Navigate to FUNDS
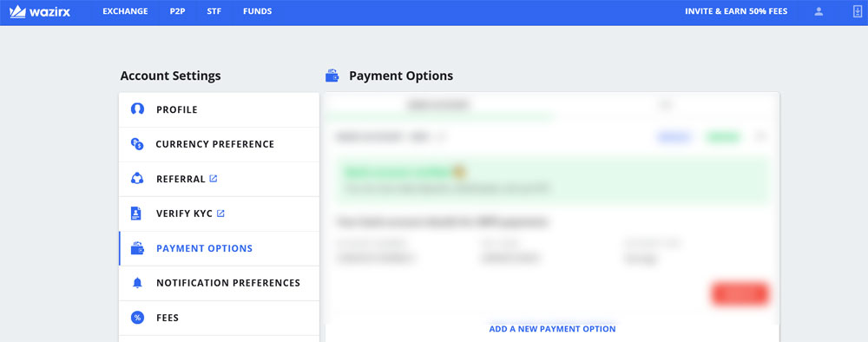 tap(258, 11)
